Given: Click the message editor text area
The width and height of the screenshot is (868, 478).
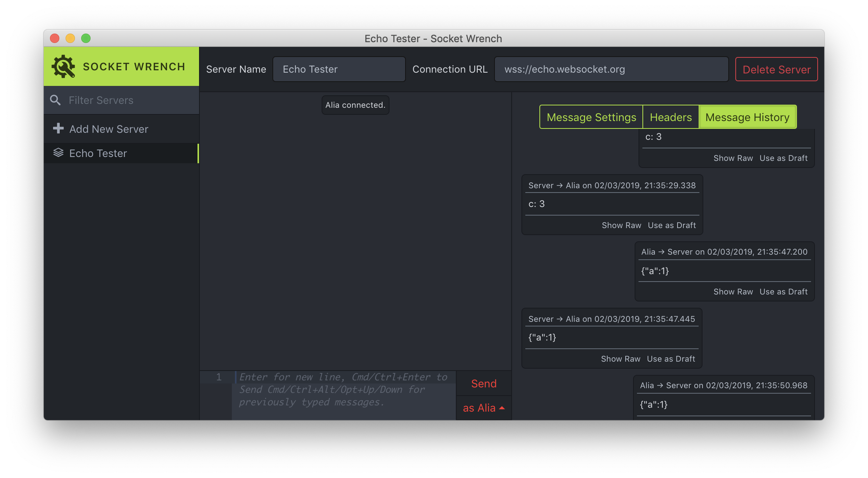Looking at the screenshot, I should 343,394.
